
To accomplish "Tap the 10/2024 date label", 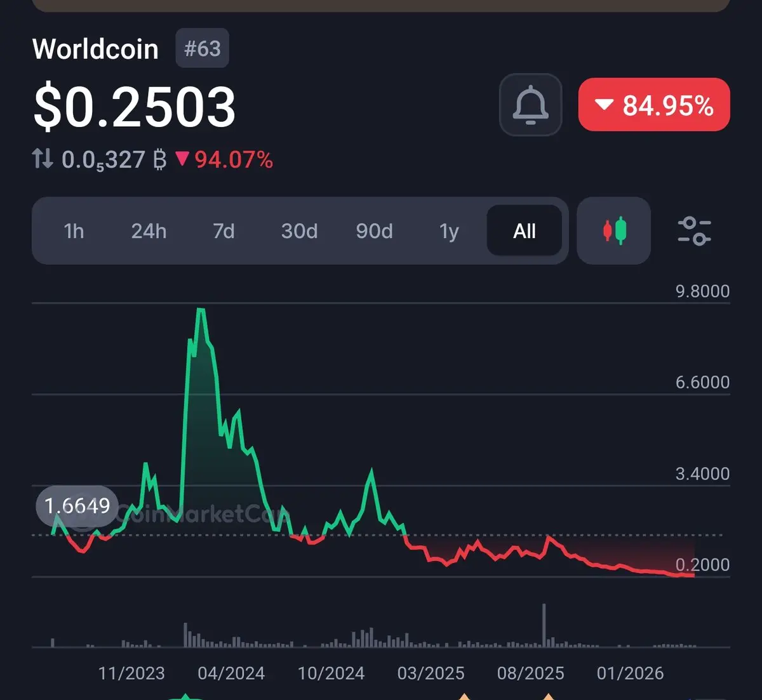I will [x=331, y=673].
